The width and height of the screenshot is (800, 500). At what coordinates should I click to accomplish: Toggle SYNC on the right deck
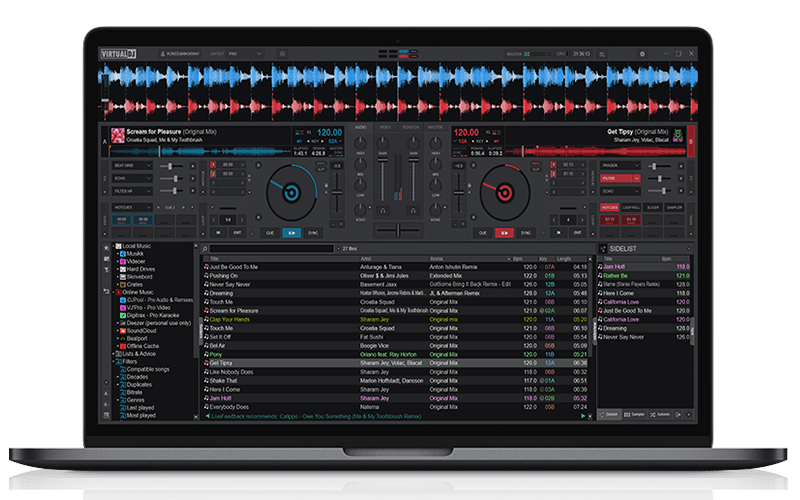pyautogui.click(x=526, y=232)
